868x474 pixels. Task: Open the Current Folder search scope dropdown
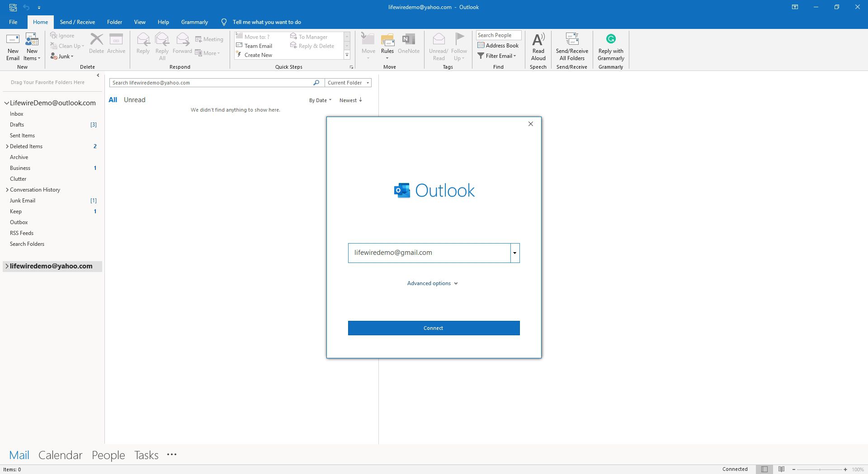pos(348,83)
